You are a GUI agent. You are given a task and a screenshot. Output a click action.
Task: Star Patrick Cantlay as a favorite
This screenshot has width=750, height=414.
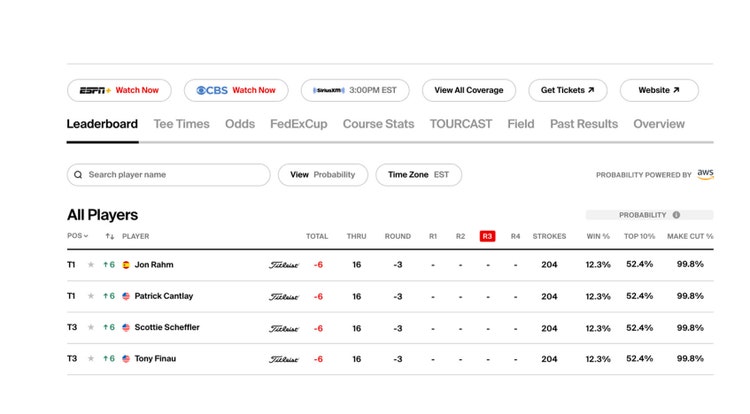click(91, 297)
